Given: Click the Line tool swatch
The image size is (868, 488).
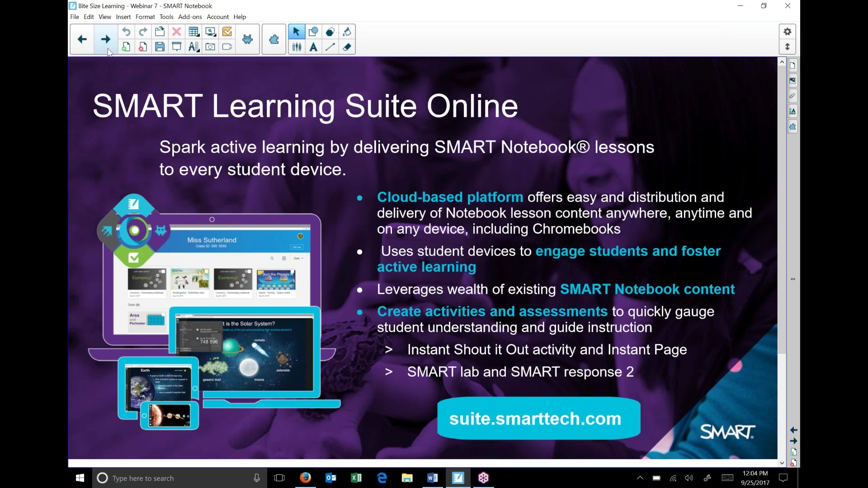Looking at the screenshot, I should [330, 47].
